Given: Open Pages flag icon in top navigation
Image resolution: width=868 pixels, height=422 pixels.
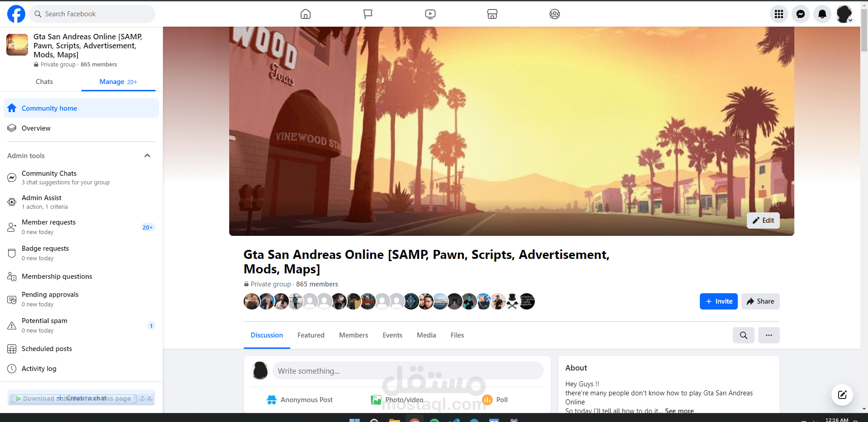Looking at the screenshot, I should point(368,14).
